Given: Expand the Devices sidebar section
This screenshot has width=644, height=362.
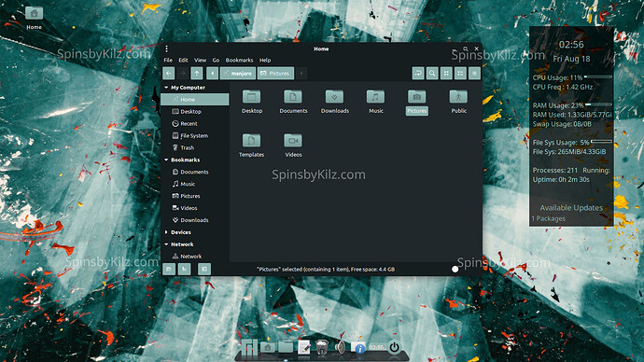Looking at the screenshot, I should [166, 232].
